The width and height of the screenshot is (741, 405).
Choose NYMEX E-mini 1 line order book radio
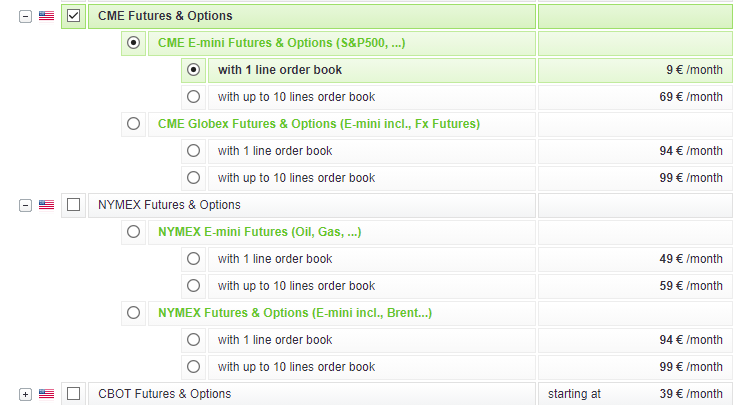193,259
